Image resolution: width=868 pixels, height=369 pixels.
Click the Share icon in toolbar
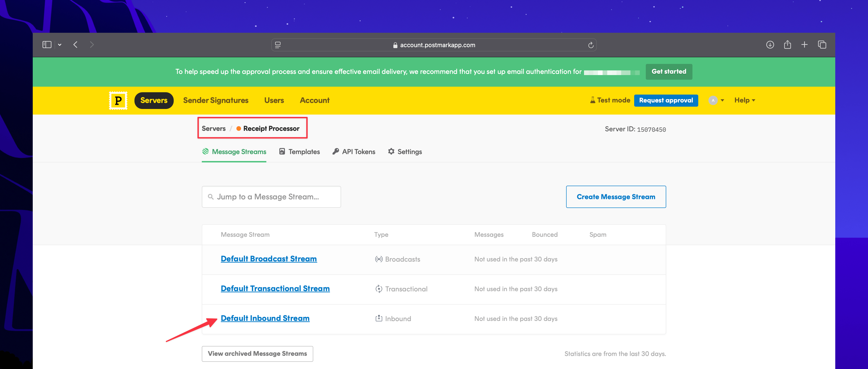click(787, 45)
